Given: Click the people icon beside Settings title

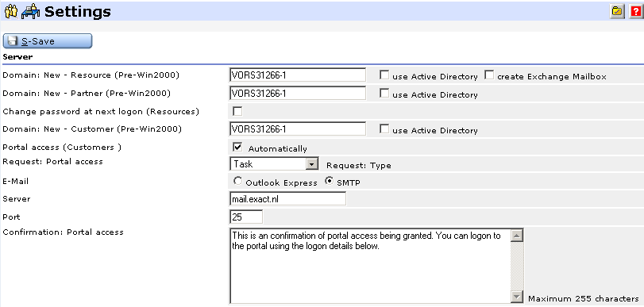Looking at the screenshot, I should (10, 11).
